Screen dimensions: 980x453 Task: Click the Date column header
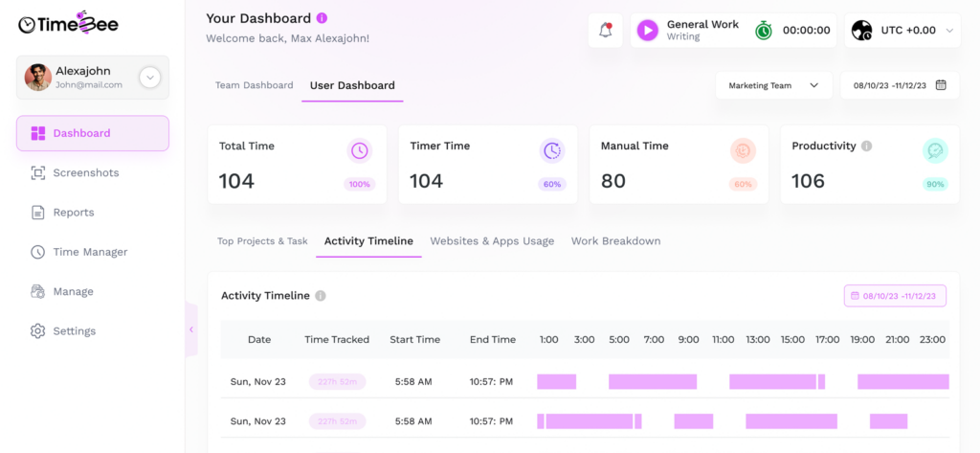click(259, 340)
